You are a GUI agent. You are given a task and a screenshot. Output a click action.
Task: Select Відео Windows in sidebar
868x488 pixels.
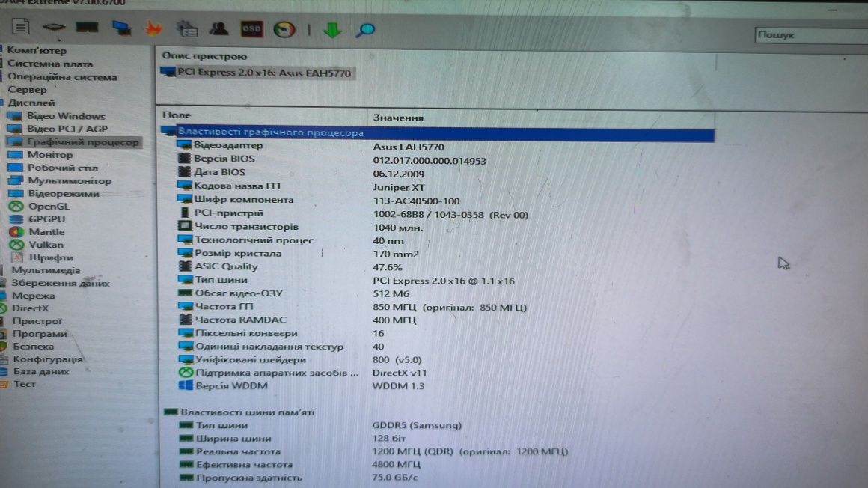pos(65,116)
